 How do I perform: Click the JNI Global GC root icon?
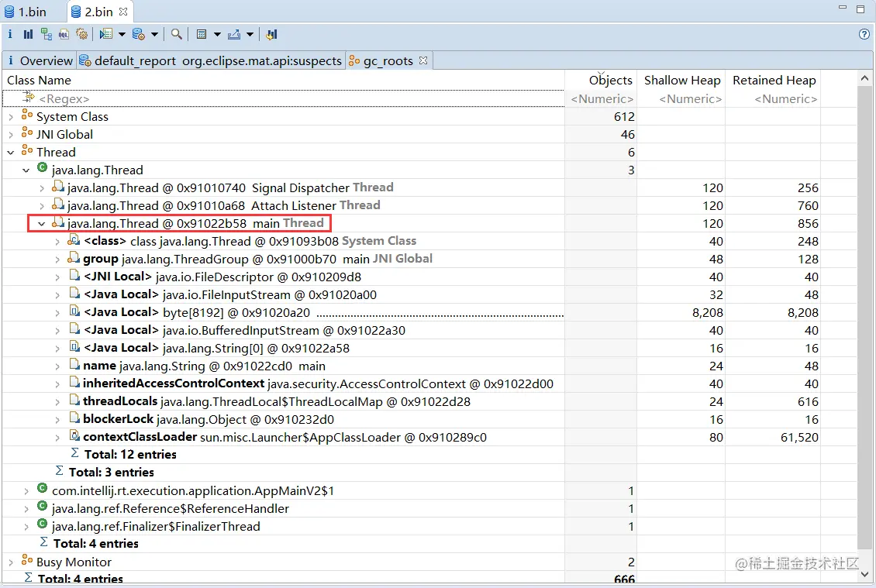point(27,133)
